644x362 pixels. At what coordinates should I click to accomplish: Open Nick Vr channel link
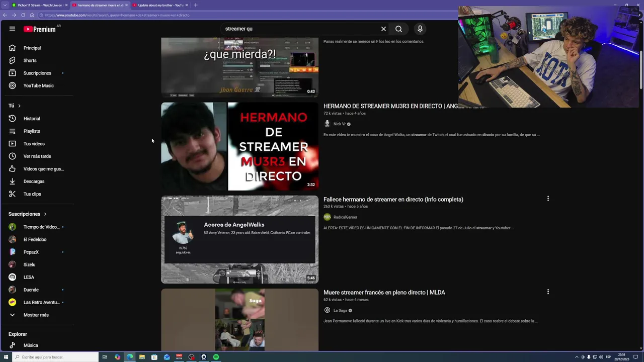(339, 124)
